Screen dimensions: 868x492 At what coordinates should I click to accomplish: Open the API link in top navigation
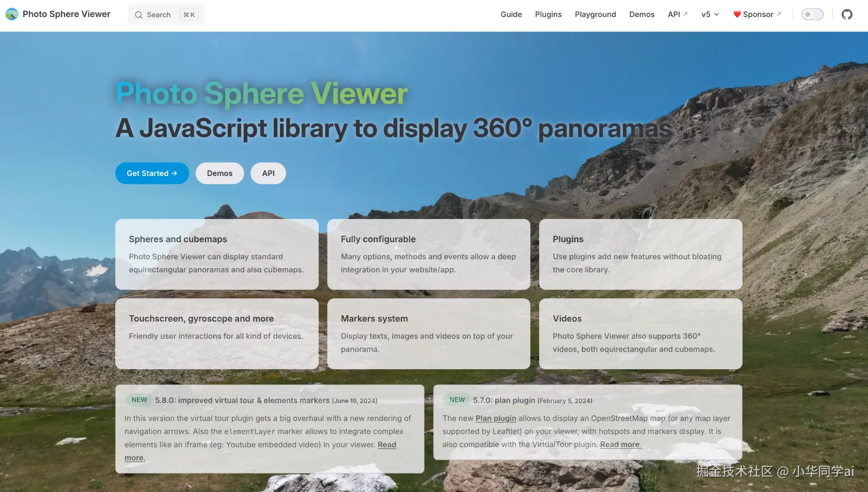click(x=677, y=14)
